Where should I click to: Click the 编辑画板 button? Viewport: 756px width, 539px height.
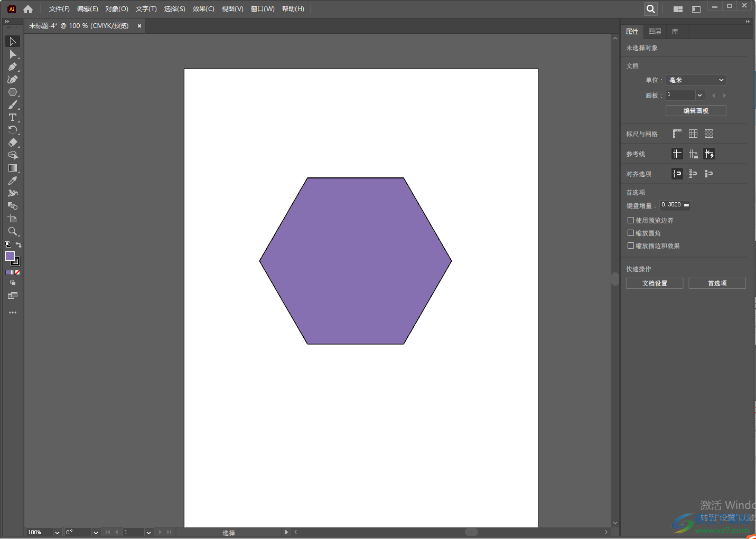coord(696,111)
